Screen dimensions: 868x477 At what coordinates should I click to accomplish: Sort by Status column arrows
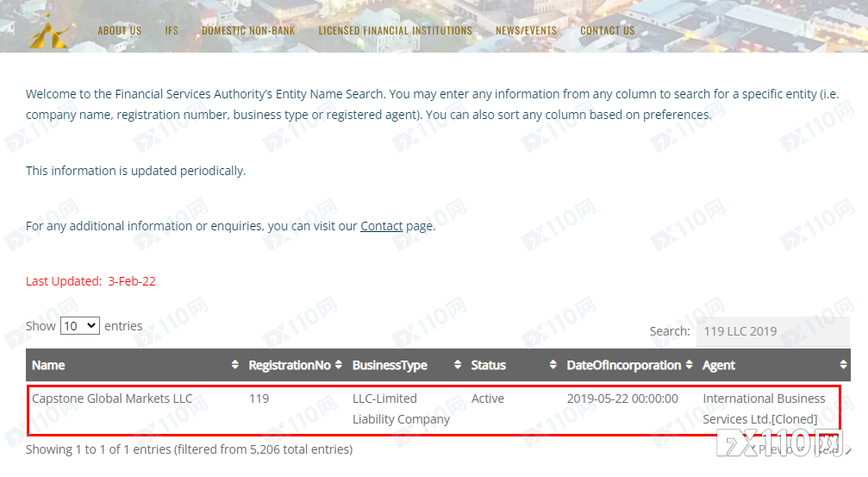click(553, 365)
